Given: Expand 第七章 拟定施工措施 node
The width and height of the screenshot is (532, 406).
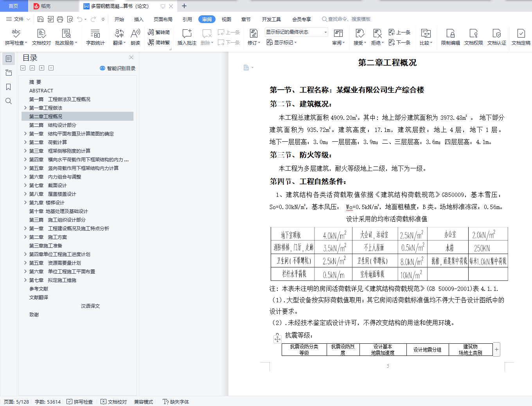Looking at the screenshot, I should pyautogui.click(x=25, y=280).
